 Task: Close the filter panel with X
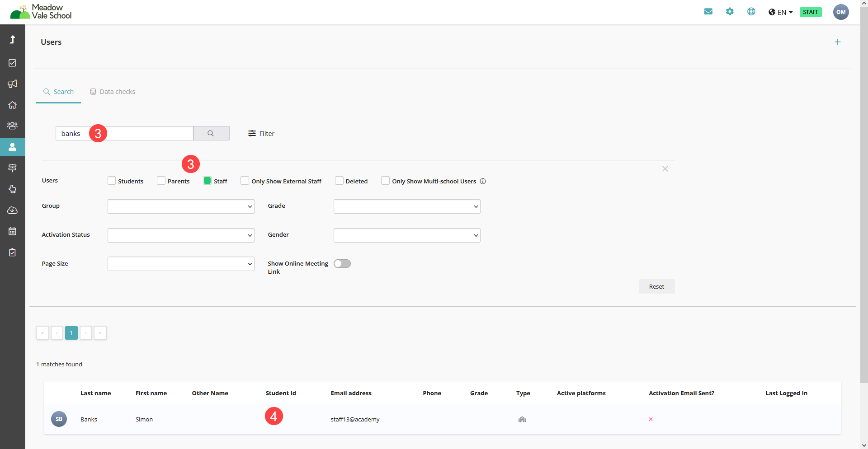point(665,169)
